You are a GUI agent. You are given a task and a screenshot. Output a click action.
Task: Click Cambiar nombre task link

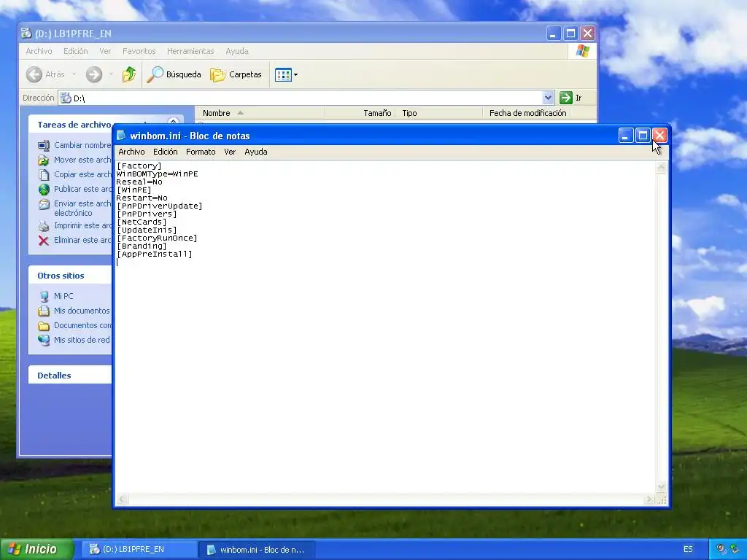[x=82, y=145]
